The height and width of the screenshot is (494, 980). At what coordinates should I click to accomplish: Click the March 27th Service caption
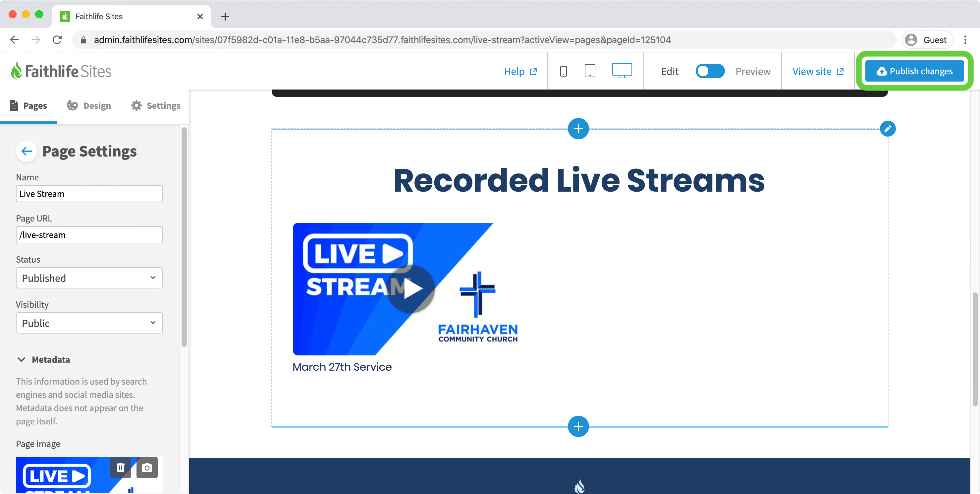pyautogui.click(x=342, y=366)
